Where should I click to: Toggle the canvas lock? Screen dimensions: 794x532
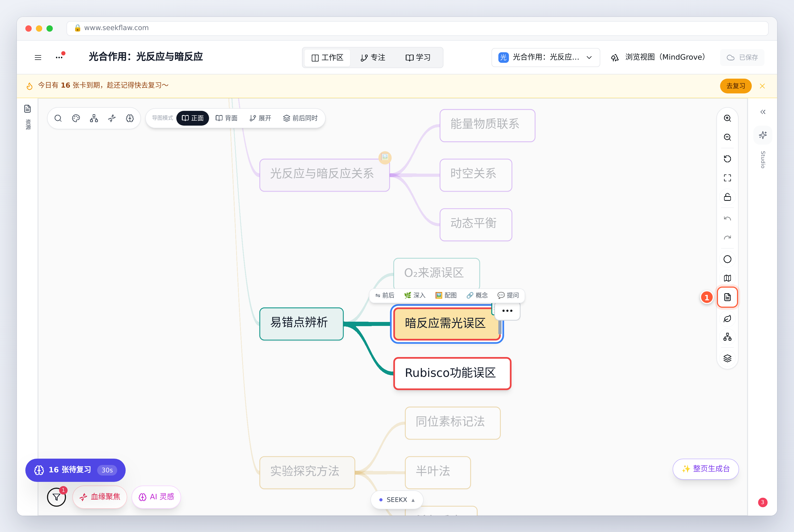(727, 197)
